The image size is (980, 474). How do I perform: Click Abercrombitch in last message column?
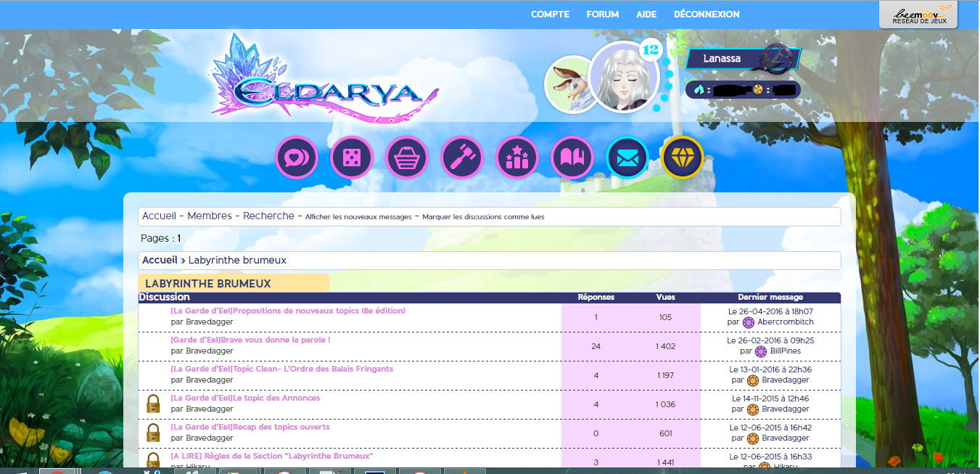[x=786, y=322]
